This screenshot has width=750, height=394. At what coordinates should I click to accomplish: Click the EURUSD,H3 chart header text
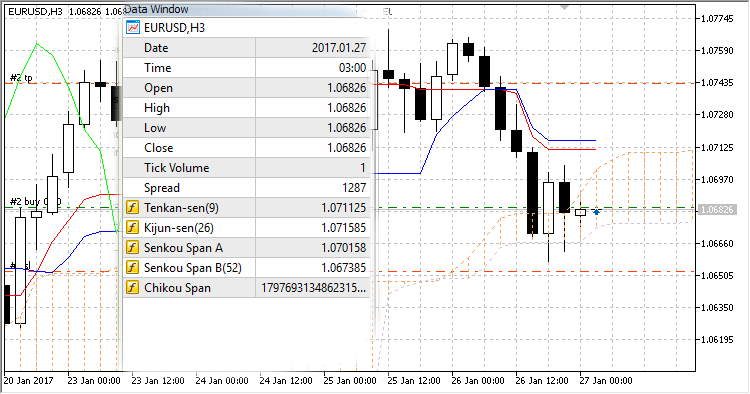(x=35, y=11)
